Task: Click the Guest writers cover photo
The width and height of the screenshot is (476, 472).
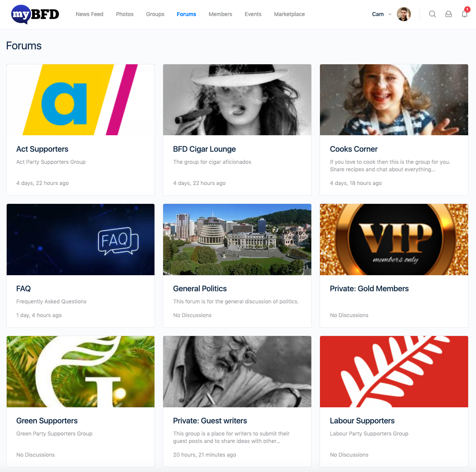Action: 237,372
